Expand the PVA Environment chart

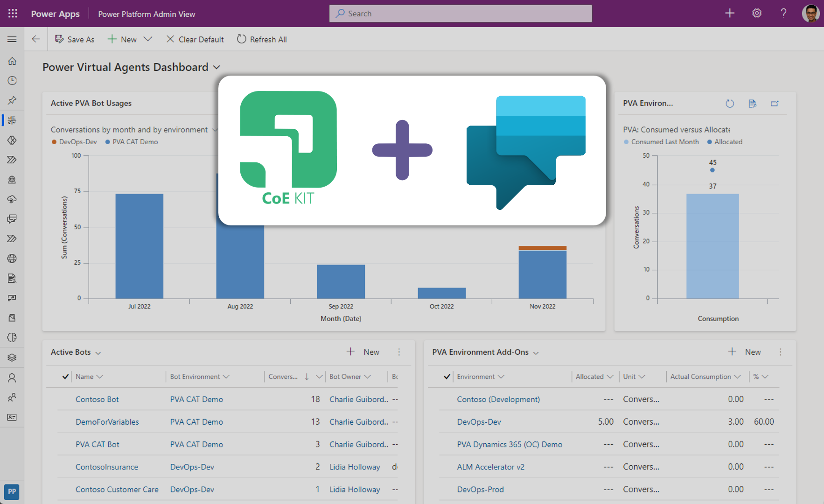pyautogui.click(x=775, y=104)
